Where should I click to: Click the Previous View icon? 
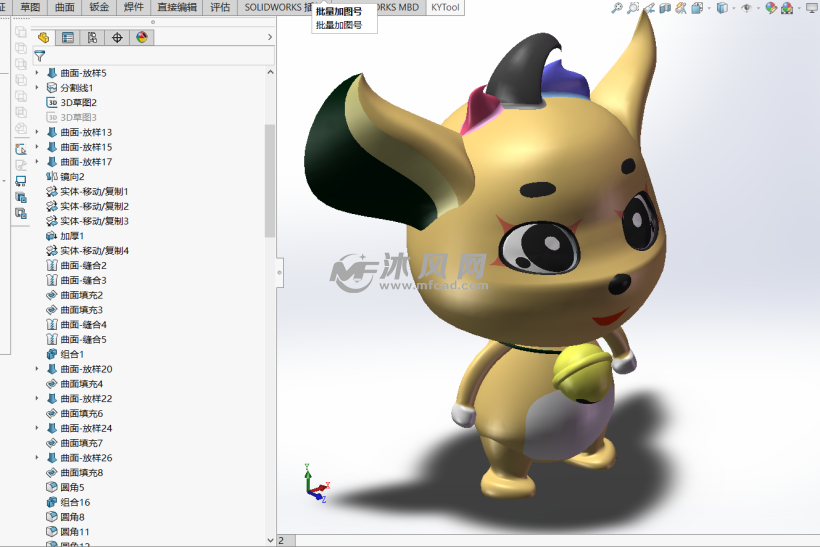(x=649, y=7)
